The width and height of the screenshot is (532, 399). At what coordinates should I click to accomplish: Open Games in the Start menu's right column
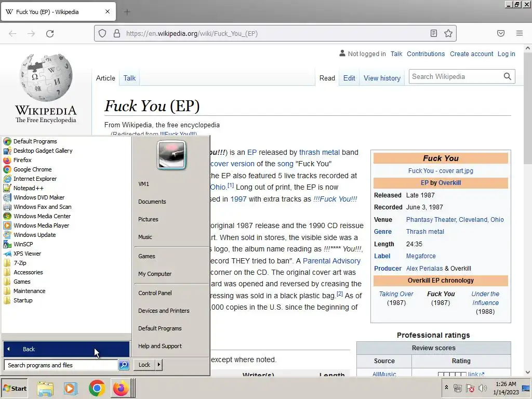(147, 256)
